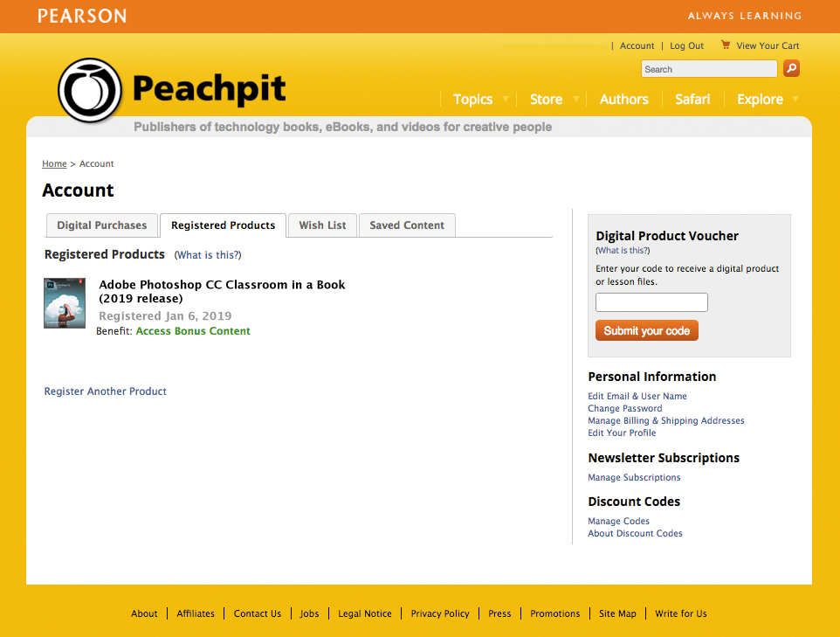The width and height of the screenshot is (840, 637).
Task: Click the About footer link
Action: (144, 614)
